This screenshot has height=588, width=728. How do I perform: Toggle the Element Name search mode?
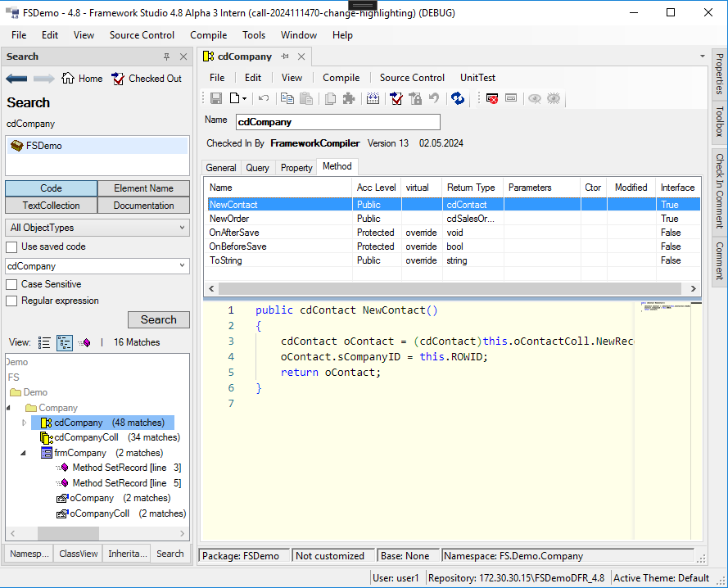coord(144,188)
